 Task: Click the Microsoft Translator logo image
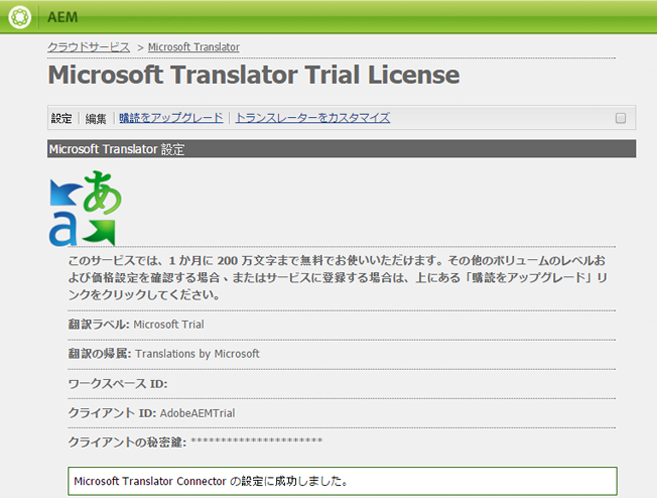point(85,207)
